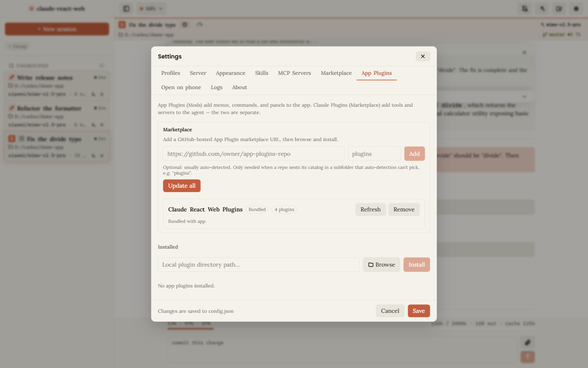This screenshot has width=588, height=368.
Task: Remove the Claude React Web Plugins marketplace
Action: tap(404, 209)
